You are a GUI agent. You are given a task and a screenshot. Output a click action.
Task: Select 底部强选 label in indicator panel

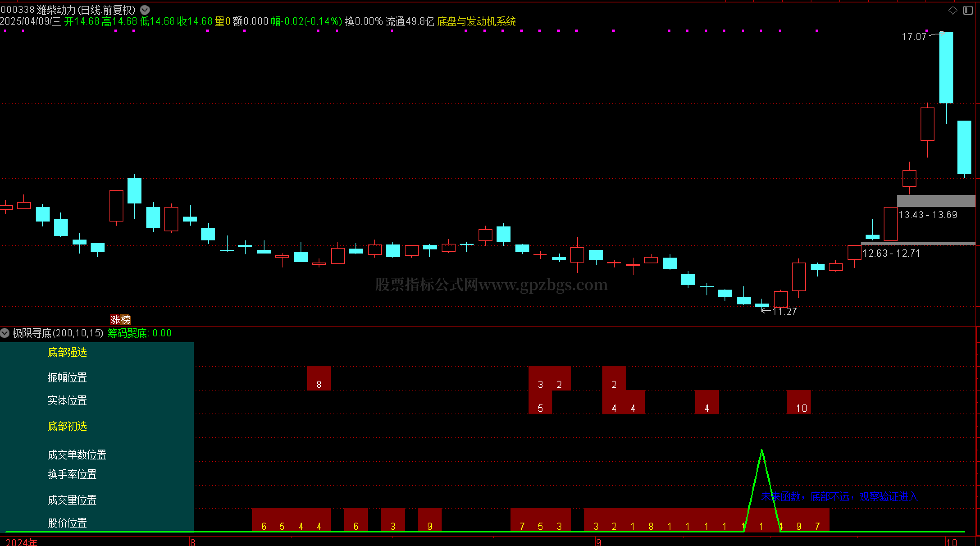click(x=67, y=352)
